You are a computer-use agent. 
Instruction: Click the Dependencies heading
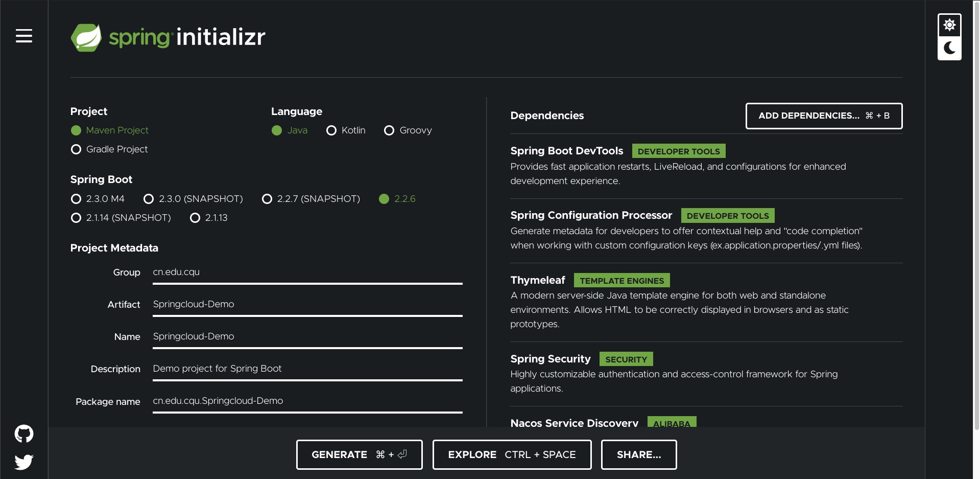pos(547,116)
